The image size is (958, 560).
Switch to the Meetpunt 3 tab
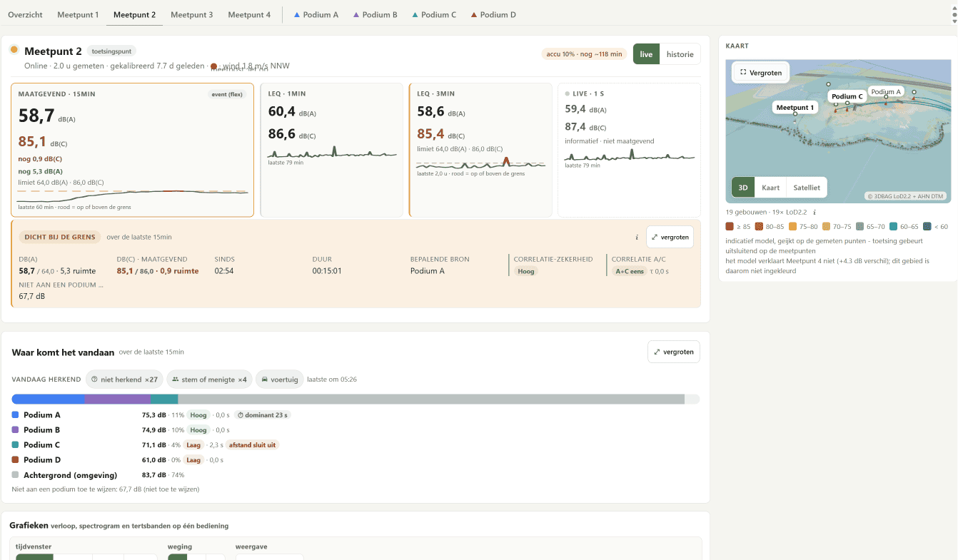click(x=191, y=14)
